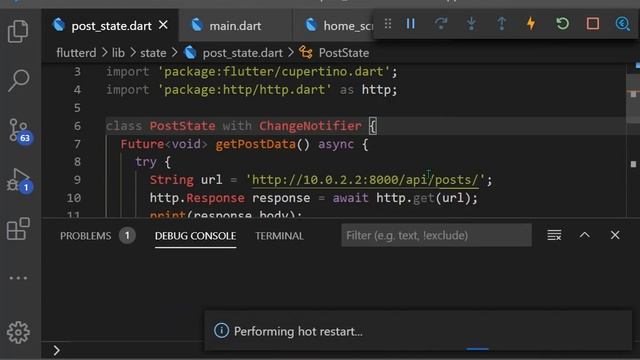
Task: Click line number 6 in gutter
Action: (x=77, y=126)
